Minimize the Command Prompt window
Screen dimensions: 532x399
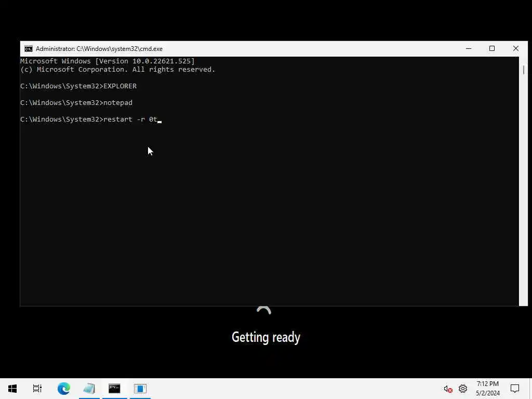click(469, 49)
